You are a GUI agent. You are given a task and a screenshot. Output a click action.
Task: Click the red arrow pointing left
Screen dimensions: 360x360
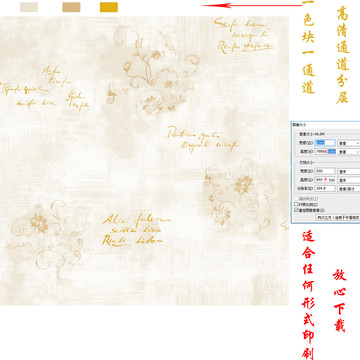251,5
